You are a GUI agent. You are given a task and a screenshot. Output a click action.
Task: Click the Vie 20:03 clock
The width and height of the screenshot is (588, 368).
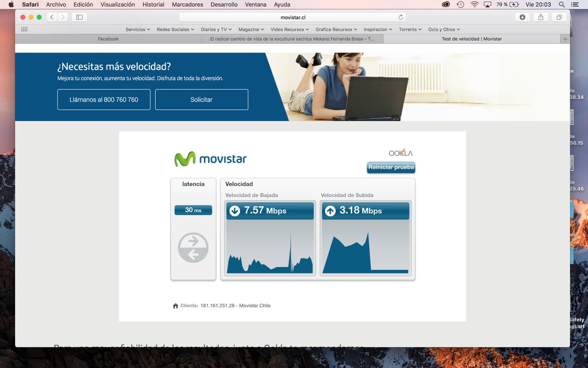coord(539,4)
